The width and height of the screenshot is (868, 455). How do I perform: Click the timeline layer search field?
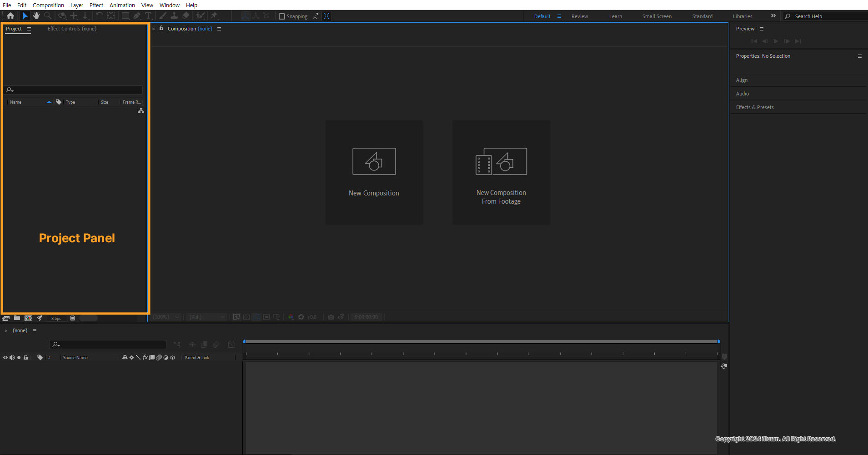click(108, 345)
